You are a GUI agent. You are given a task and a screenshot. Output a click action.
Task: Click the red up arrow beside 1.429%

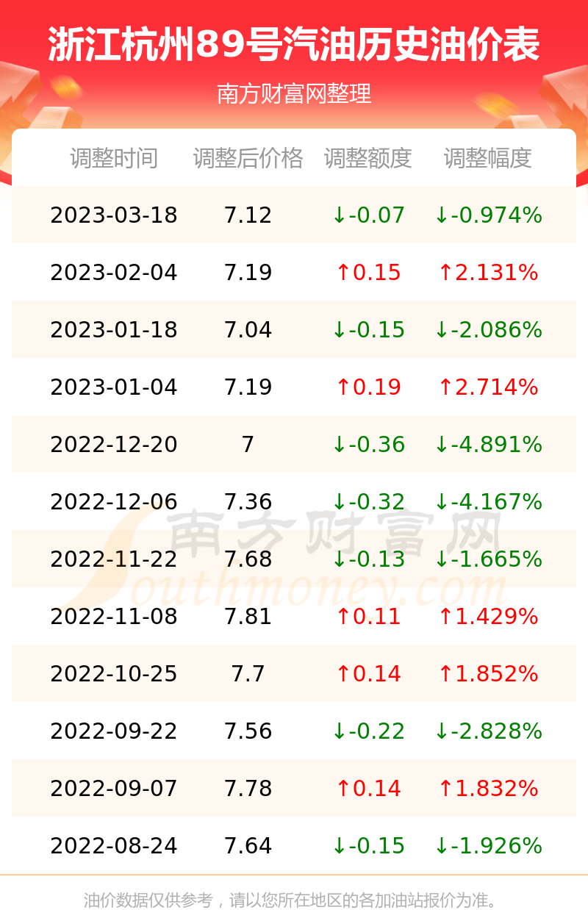(x=445, y=617)
